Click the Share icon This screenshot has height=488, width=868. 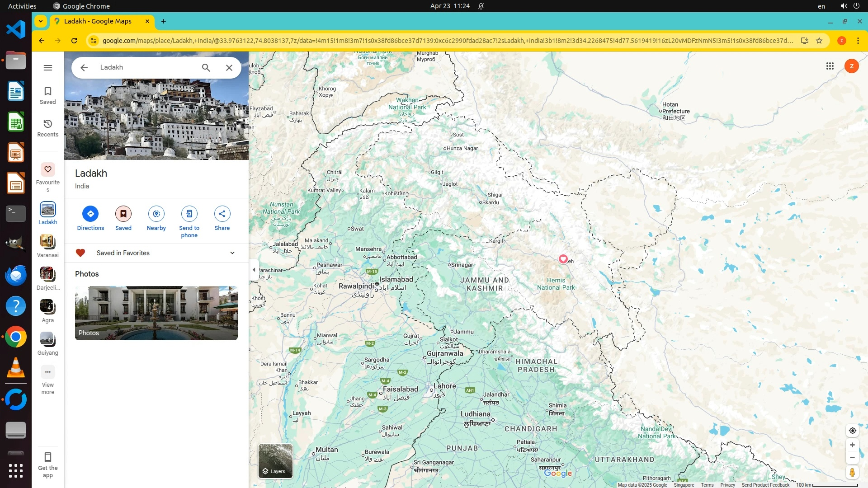[x=222, y=214]
